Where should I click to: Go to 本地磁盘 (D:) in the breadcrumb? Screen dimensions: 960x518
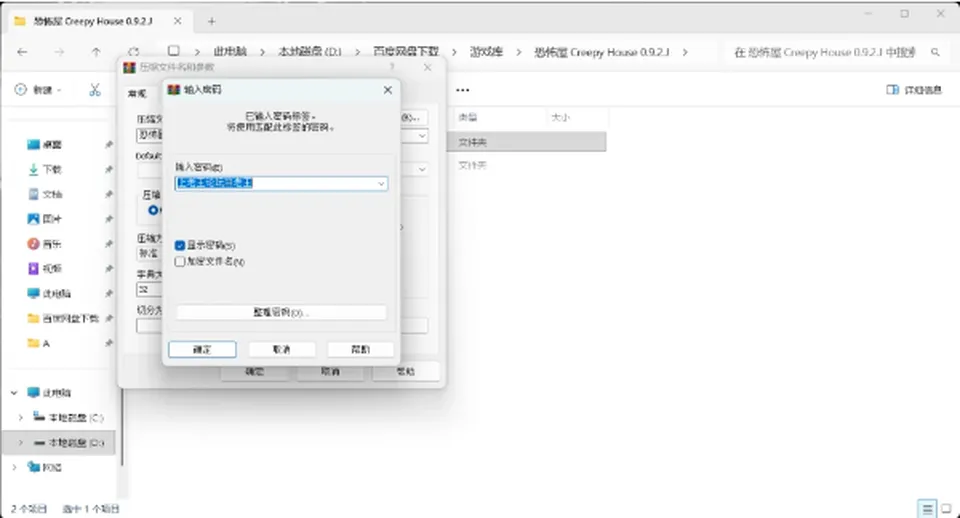[310, 52]
